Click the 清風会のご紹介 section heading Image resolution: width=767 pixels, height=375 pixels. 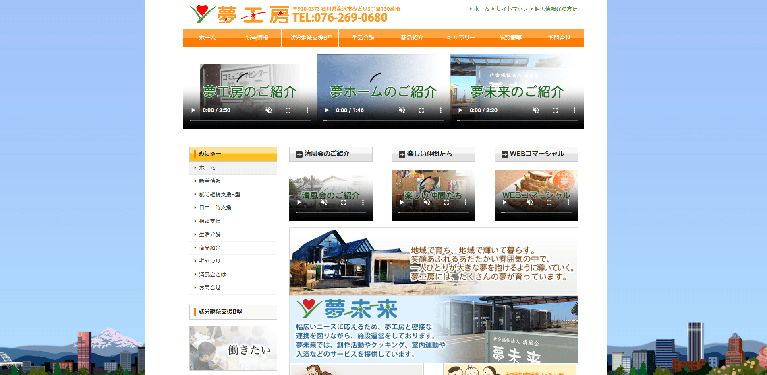(331, 154)
